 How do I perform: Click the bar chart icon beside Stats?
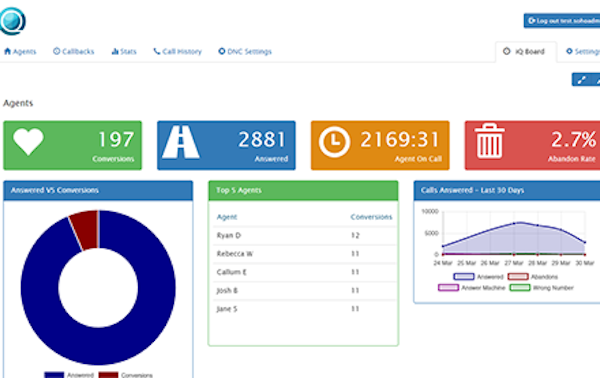point(115,51)
